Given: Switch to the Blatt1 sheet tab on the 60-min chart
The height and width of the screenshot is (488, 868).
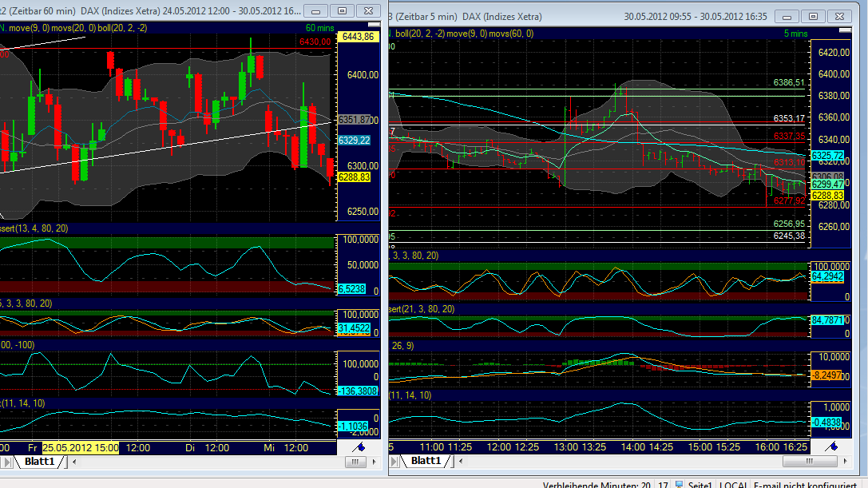Looking at the screenshot, I should click(38, 461).
